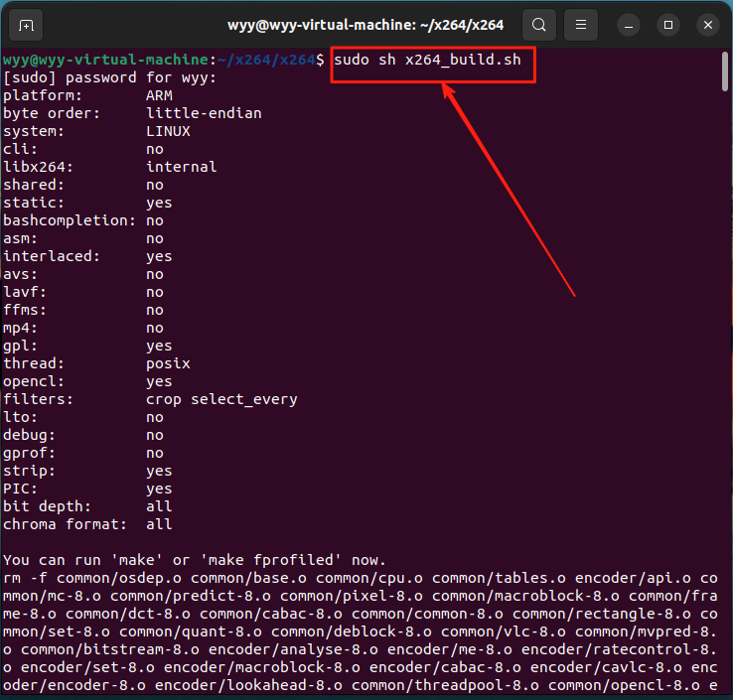Click the 'opencl:' label
The height and width of the screenshot is (700, 733).
coord(34,381)
